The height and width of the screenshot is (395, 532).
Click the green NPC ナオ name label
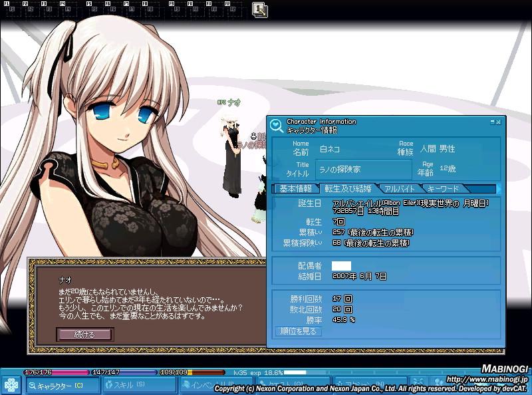229,102
